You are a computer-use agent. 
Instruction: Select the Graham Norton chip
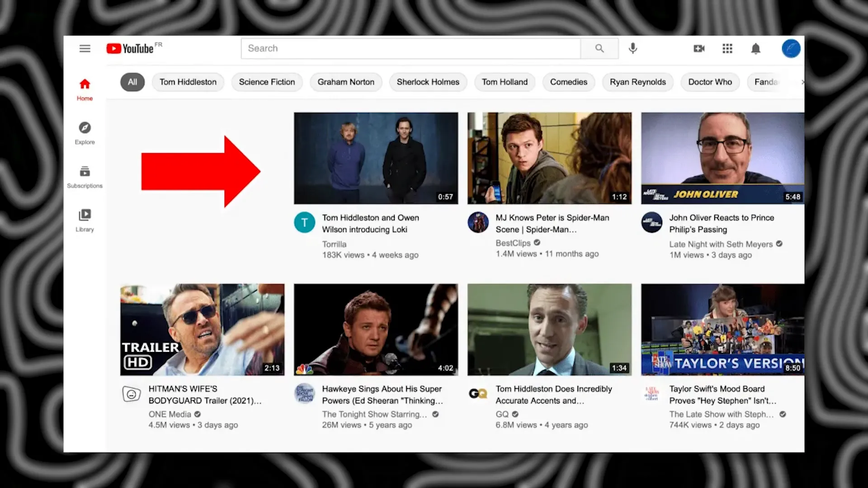coord(346,82)
